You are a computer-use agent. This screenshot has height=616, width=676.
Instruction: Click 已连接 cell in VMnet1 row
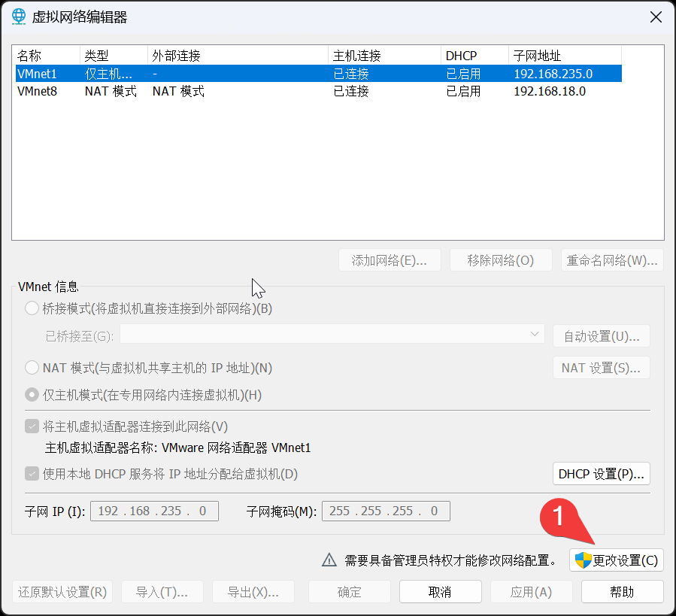[351, 74]
